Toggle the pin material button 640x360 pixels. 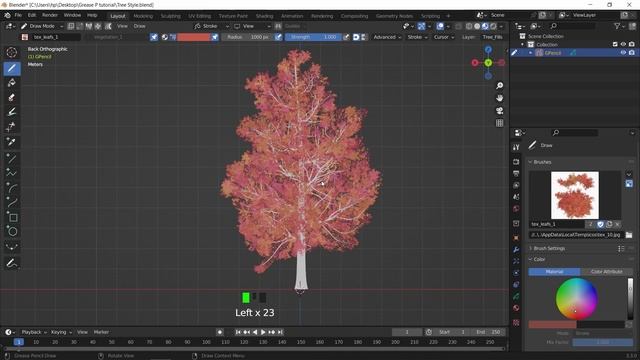pos(154,37)
